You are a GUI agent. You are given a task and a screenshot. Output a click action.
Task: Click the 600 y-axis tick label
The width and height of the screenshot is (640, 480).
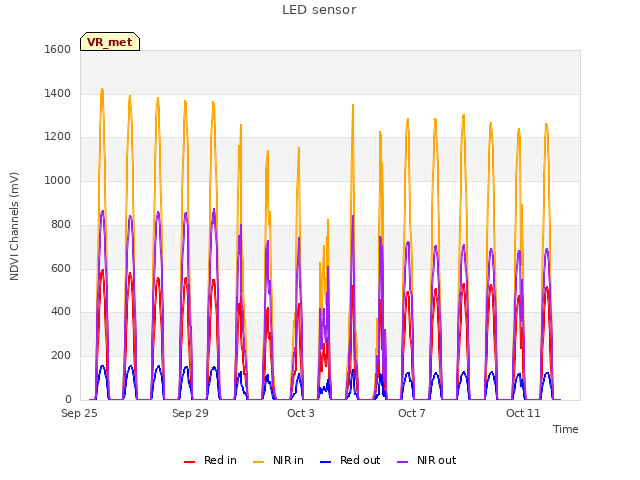tap(61, 268)
